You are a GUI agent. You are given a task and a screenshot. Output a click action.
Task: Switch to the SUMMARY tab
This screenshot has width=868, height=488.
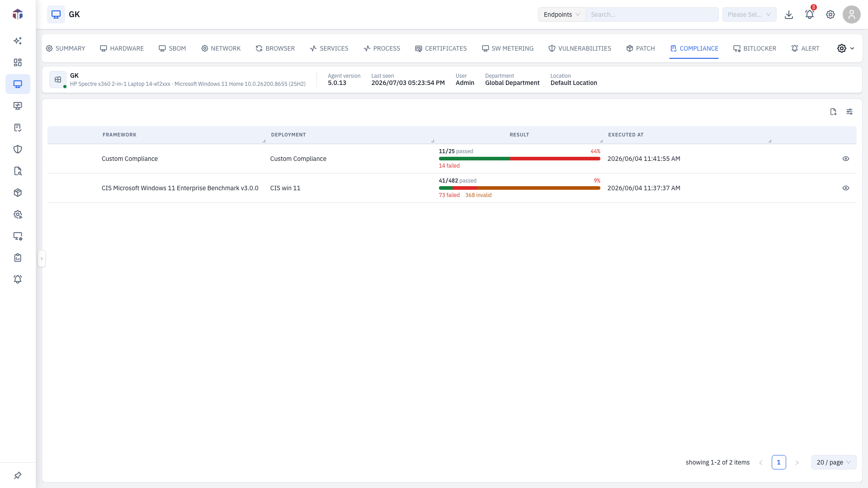click(66, 48)
